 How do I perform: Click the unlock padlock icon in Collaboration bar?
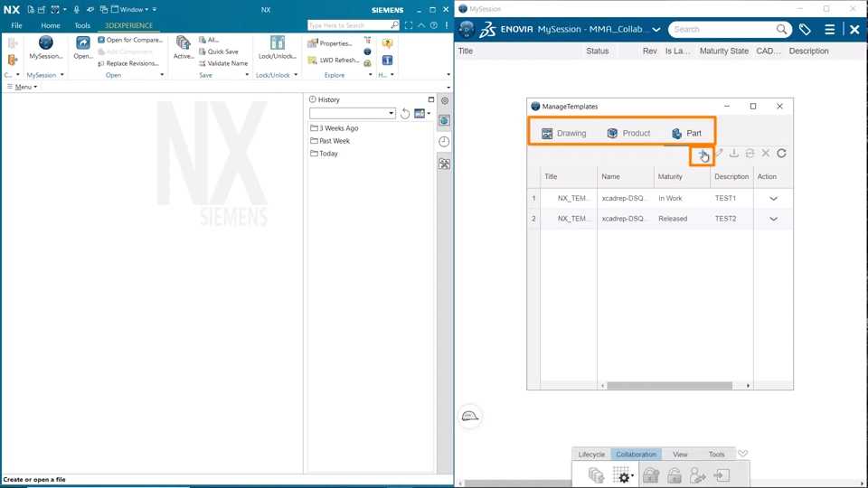675,475
